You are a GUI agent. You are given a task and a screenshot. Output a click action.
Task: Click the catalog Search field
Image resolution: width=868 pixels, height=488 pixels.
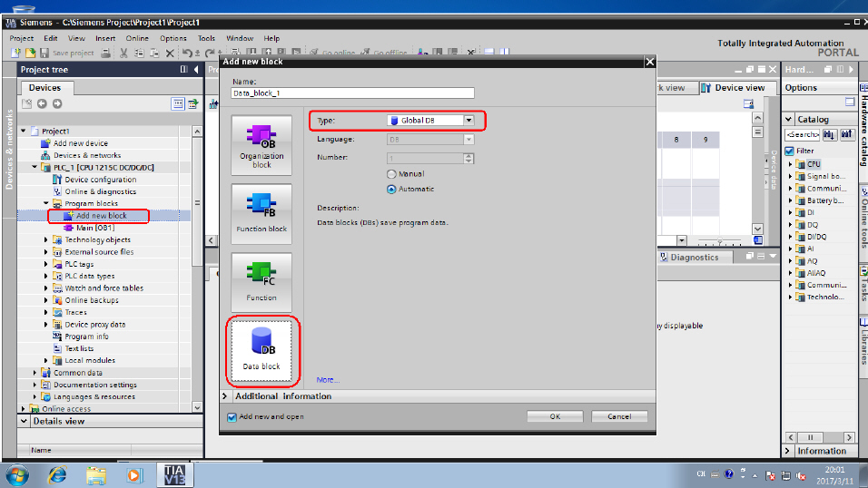click(802, 134)
